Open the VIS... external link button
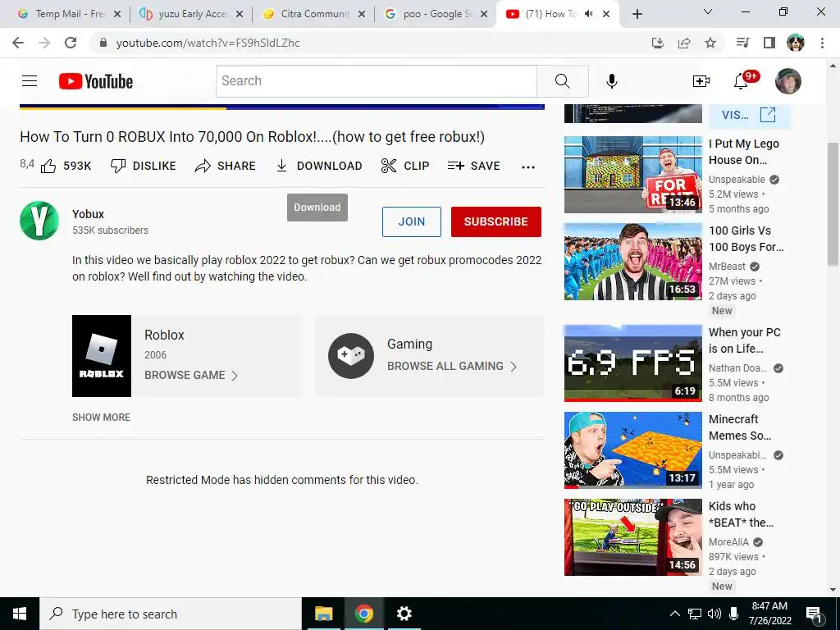Screen dimensions: 840x630 click(x=750, y=115)
